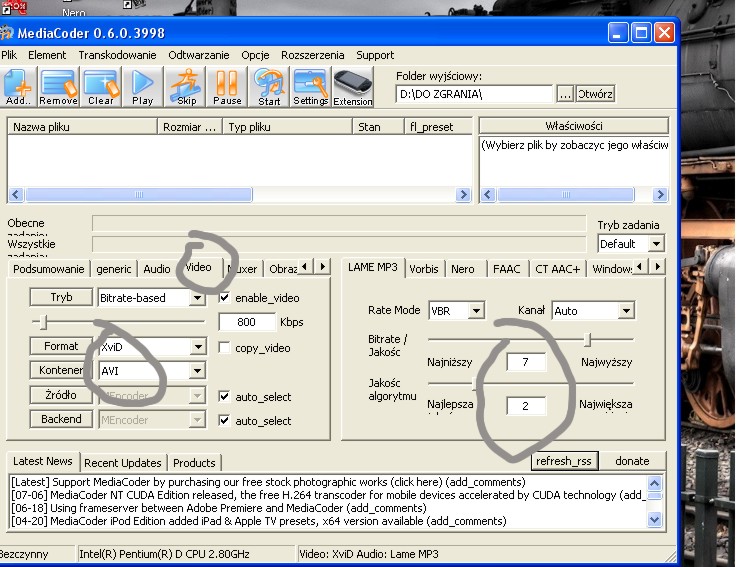The image size is (756, 567).
Task: Toggle the copy_video checkbox
Action: tap(224, 347)
